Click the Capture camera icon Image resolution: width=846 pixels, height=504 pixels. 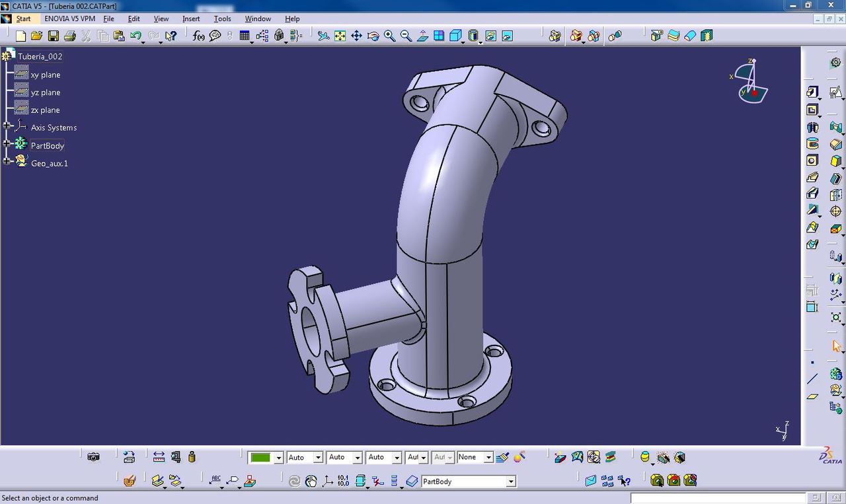point(94,456)
